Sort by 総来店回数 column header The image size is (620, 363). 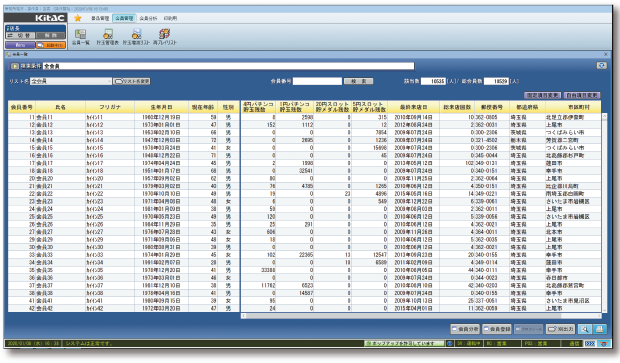457,107
